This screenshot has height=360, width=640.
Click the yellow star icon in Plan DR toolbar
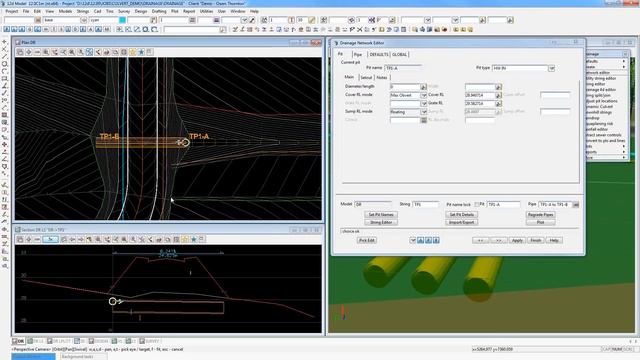pyautogui.click(x=133, y=52)
